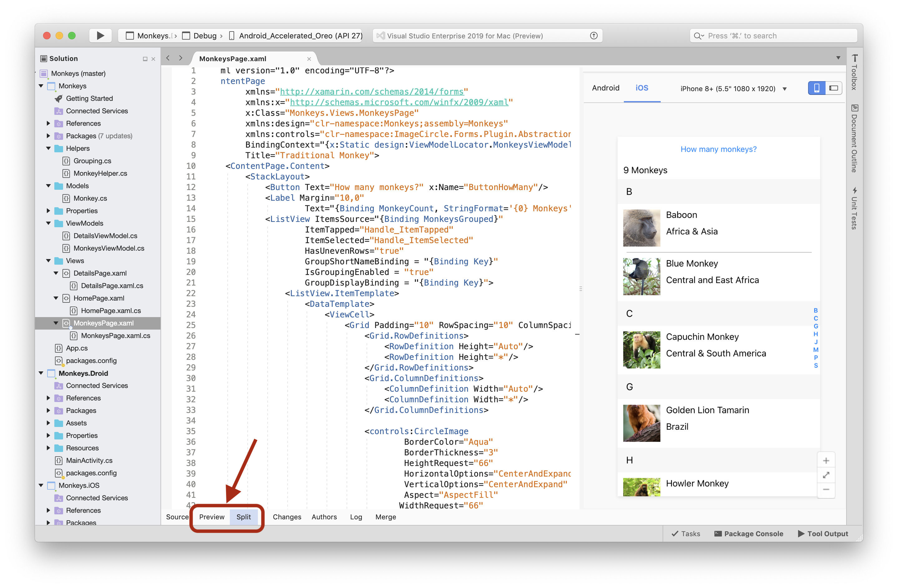
Task: Open the Unit Tests side panel
Action: (x=854, y=208)
